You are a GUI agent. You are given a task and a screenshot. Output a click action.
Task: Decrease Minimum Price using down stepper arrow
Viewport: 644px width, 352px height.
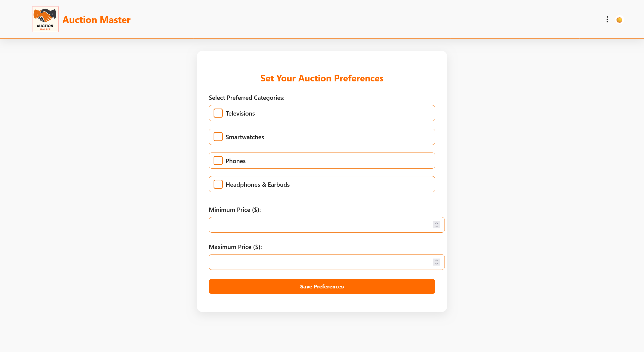tap(436, 227)
